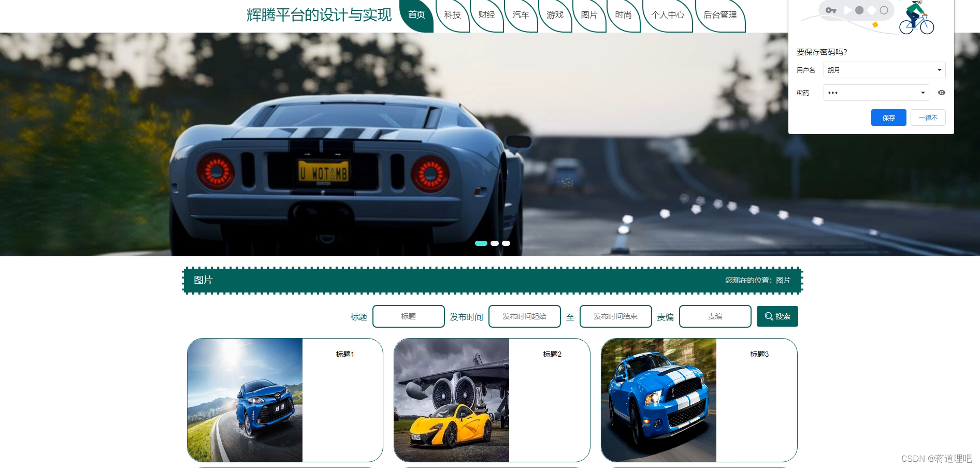Dismiss password prompt with 一律不 button
Image resolution: width=980 pixels, height=468 pixels.
click(x=928, y=118)
